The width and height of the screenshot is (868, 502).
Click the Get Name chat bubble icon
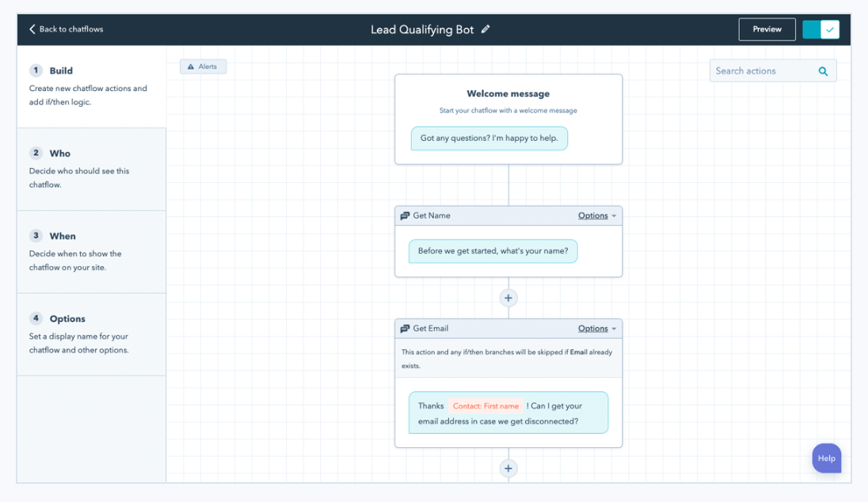pos(405,215)
